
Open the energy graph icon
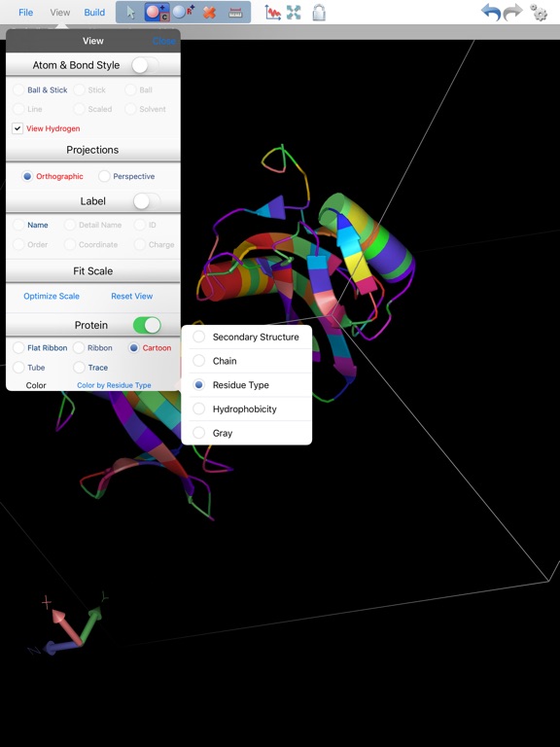click(x=273, y=13)
